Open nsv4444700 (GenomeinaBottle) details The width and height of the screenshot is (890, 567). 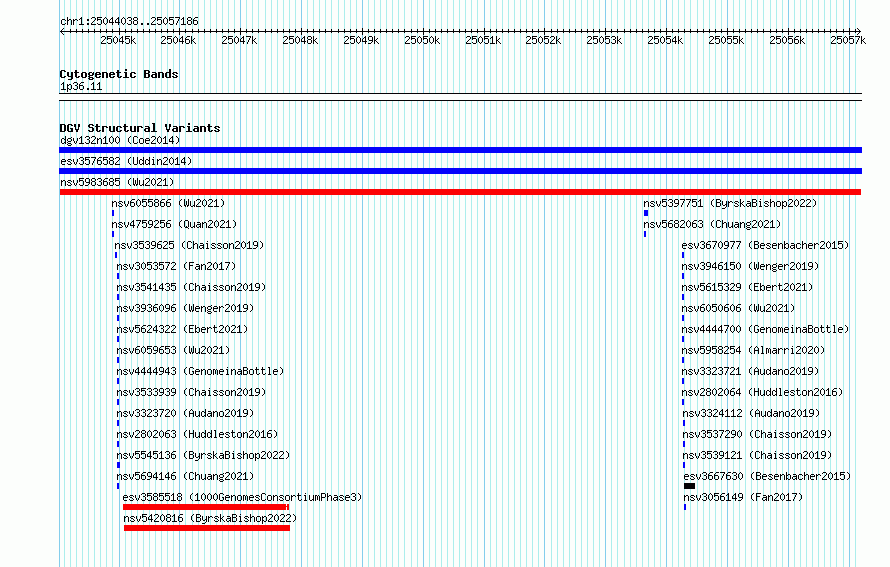[x=765, y=329]
